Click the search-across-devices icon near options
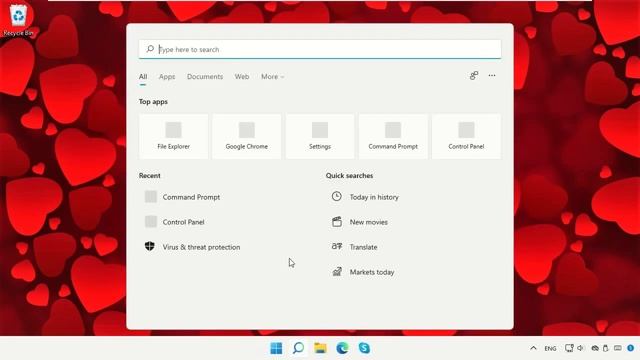Screen dimensions: 640x360 [473, 76]
